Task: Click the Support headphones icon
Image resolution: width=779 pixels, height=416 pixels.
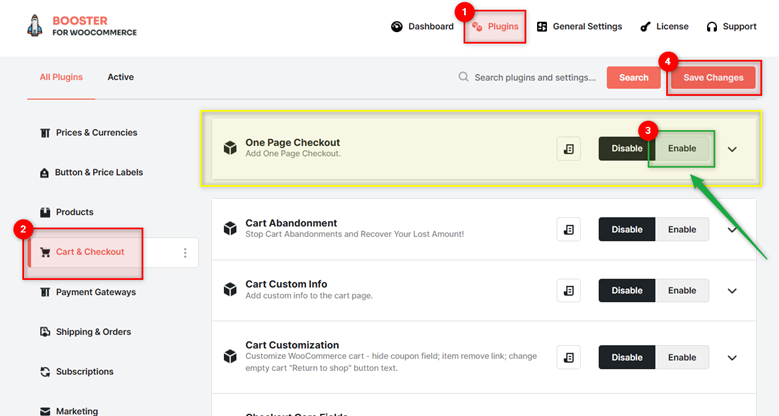Action: [712, 27]
